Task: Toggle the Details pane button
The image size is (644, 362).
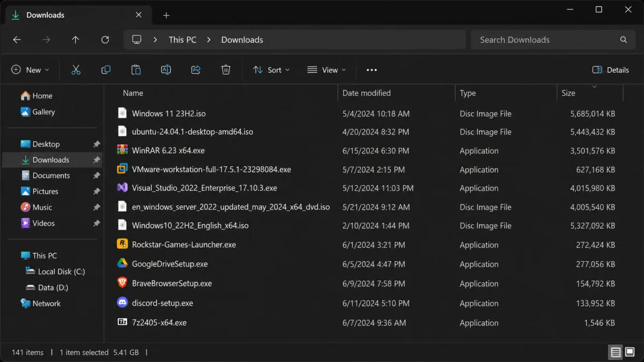Action: coord(611,70)
